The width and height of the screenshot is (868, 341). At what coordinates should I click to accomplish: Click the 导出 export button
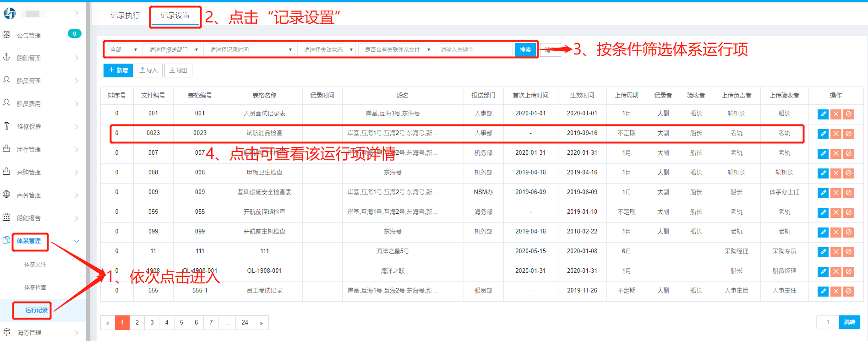(178, 70)
